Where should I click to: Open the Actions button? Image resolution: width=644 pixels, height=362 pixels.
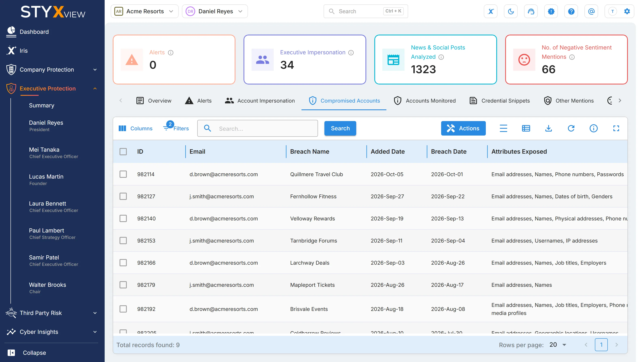point(463,129)
